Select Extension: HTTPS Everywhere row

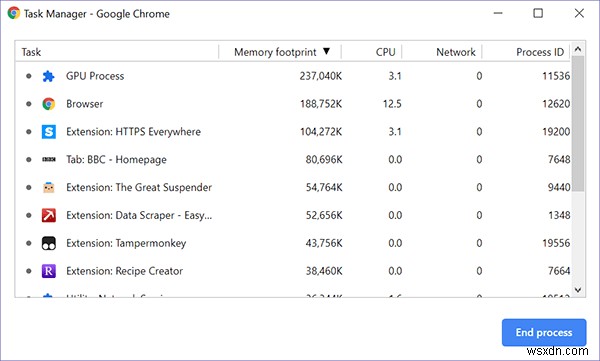coord(293,132)
